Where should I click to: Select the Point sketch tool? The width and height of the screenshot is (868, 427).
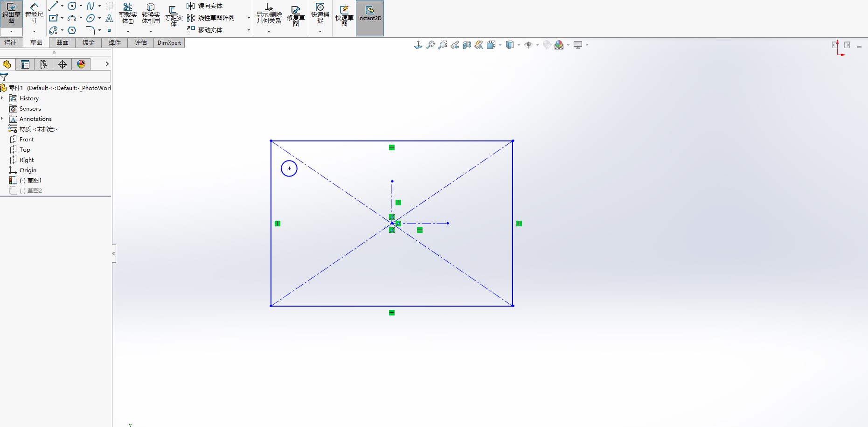[109, 30]
